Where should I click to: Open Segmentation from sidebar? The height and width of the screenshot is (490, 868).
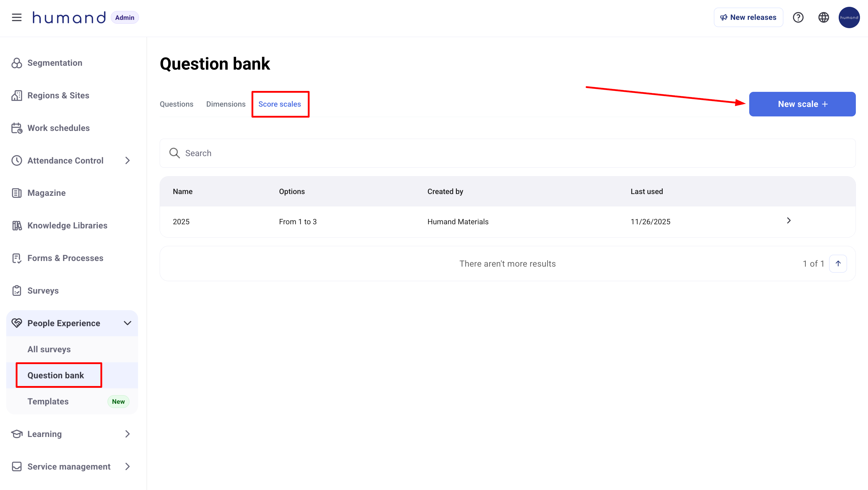[x=55, y=63]
